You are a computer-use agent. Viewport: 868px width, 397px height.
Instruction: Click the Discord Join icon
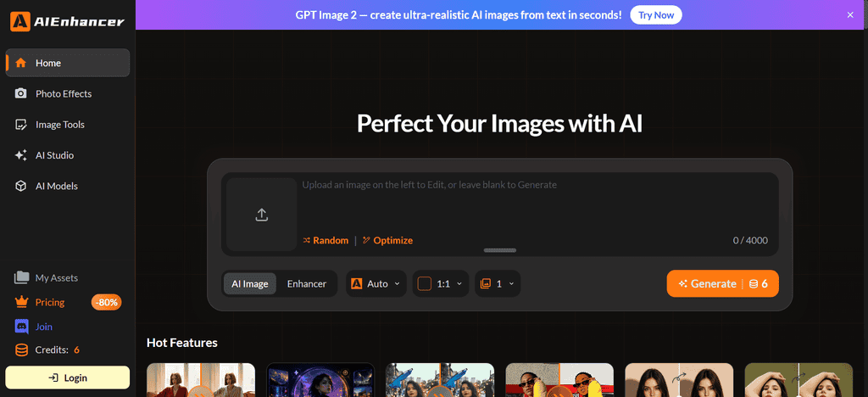coord(21,327)
